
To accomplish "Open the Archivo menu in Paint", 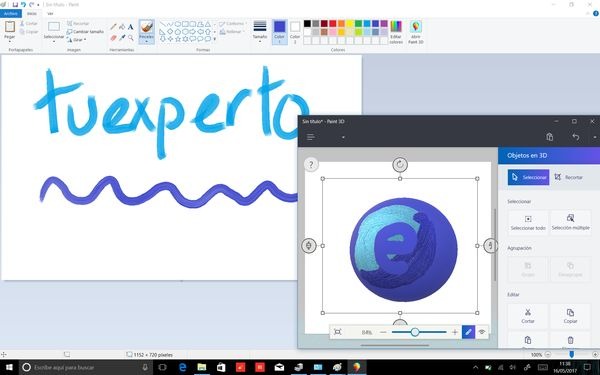I will [x=11, y=14].
